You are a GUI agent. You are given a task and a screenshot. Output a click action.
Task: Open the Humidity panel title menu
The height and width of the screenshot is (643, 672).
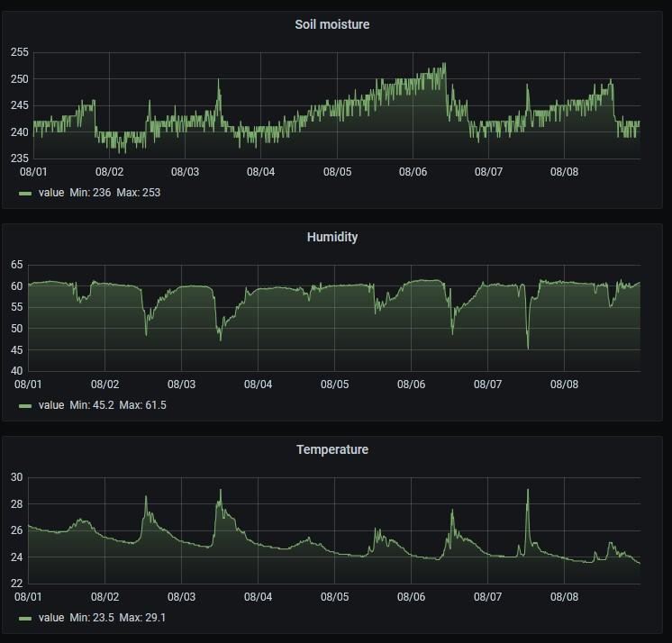(332, 237)
